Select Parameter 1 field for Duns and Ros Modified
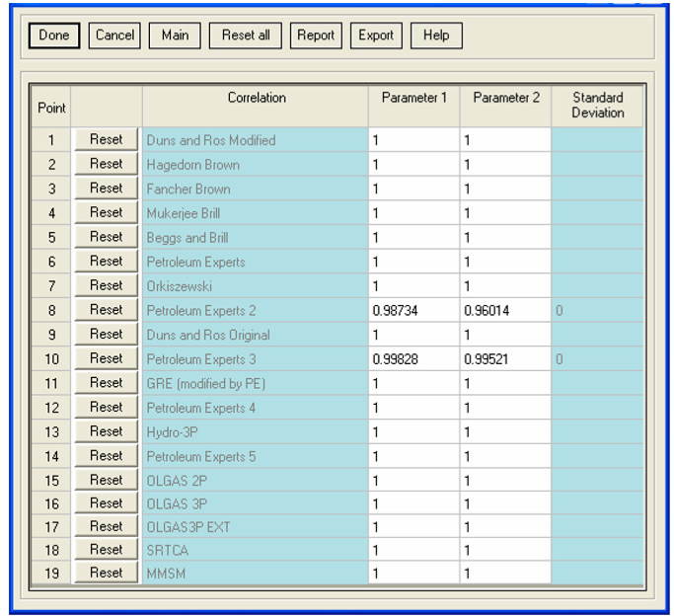 click(x=413, y=140)
